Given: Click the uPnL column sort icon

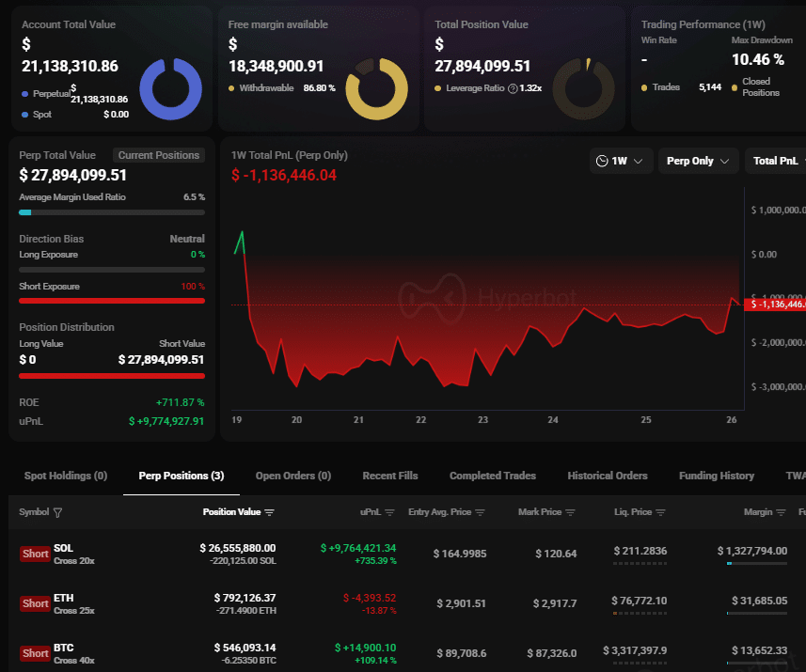Looking at the screenshot, I should coord(387,512).
